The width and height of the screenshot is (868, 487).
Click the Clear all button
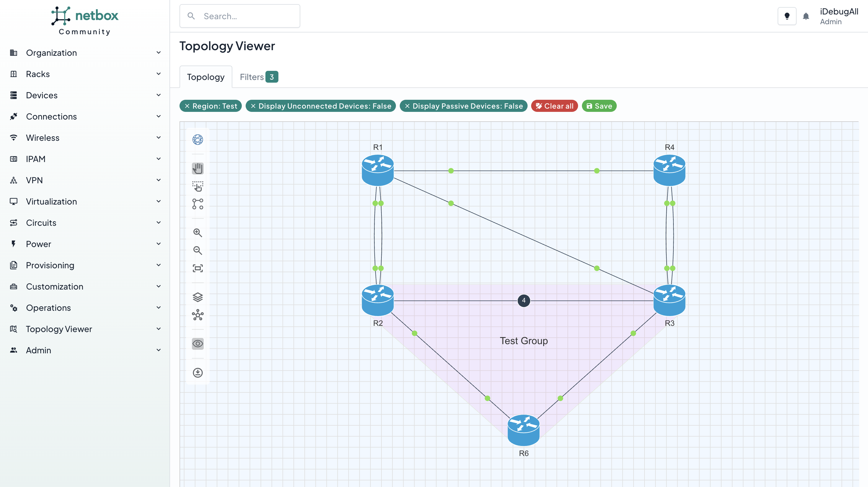(554, 105)
